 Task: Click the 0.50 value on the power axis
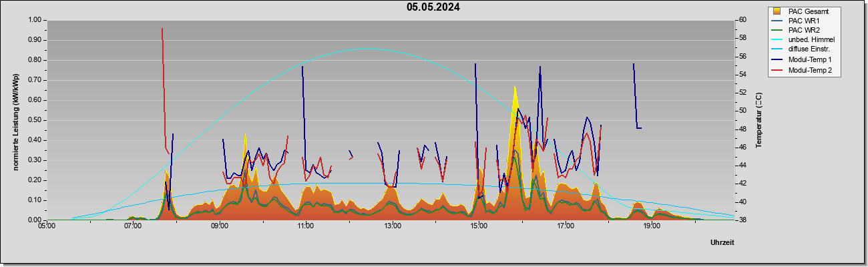pos(34,120)
